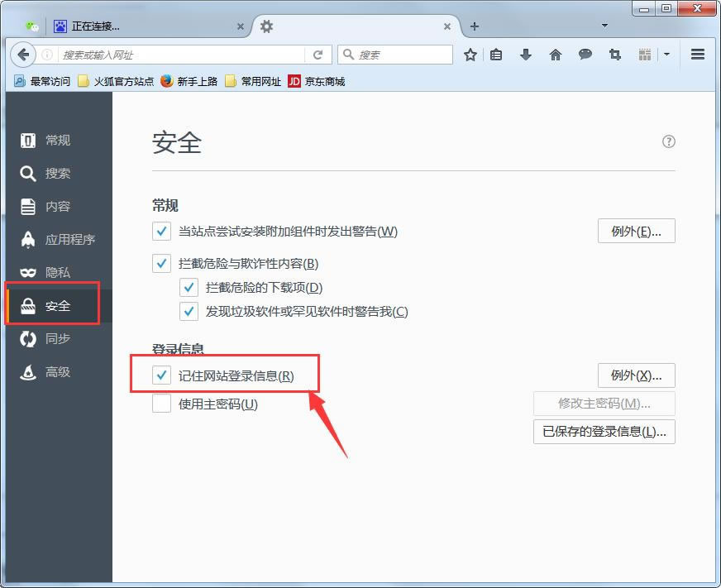Click the 例外(E)... button for add-ons
This screenshot has height=588, width=721.
[x=637, y=231]
